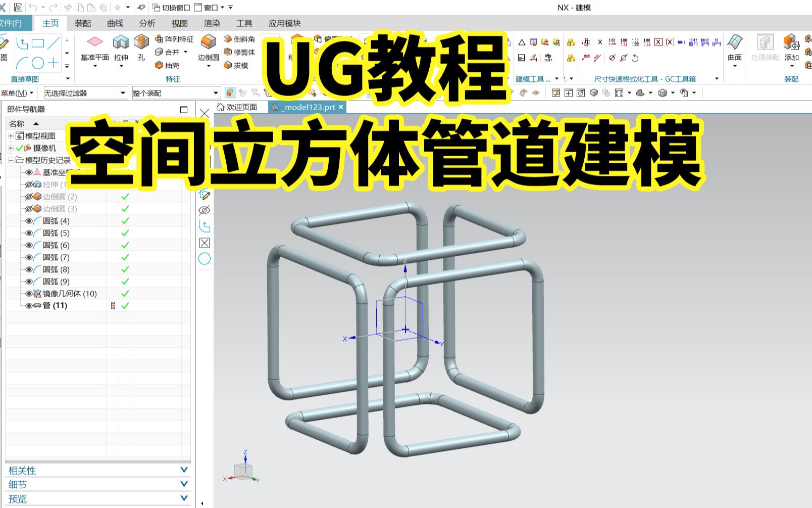Switch to the 装配 ribbon tab
The width and height of the screenshot is (812, 508).
(83, 23)
